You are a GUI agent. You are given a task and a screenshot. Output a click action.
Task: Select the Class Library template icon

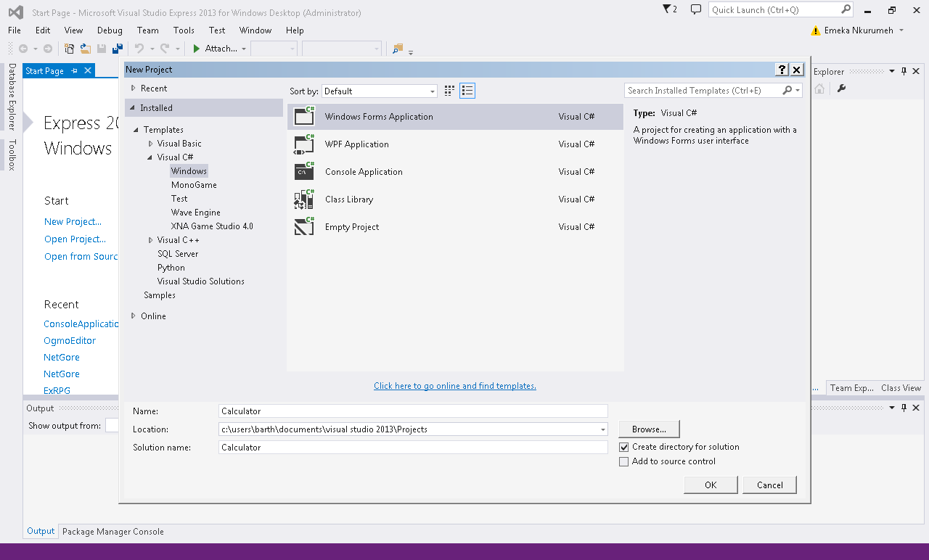pyautogui.click(x=304, y=199)
